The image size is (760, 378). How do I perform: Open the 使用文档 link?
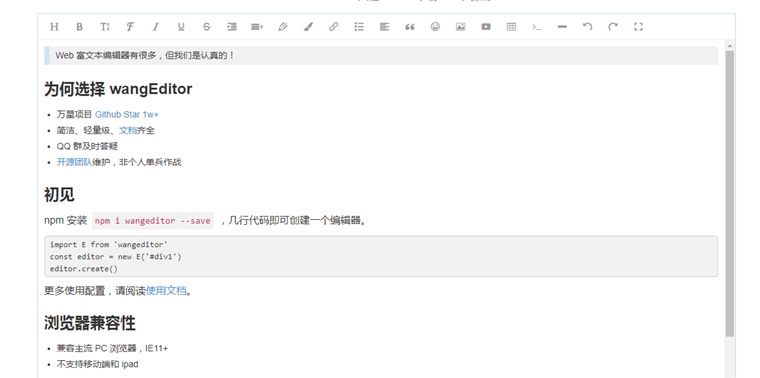tap(166, 291)
